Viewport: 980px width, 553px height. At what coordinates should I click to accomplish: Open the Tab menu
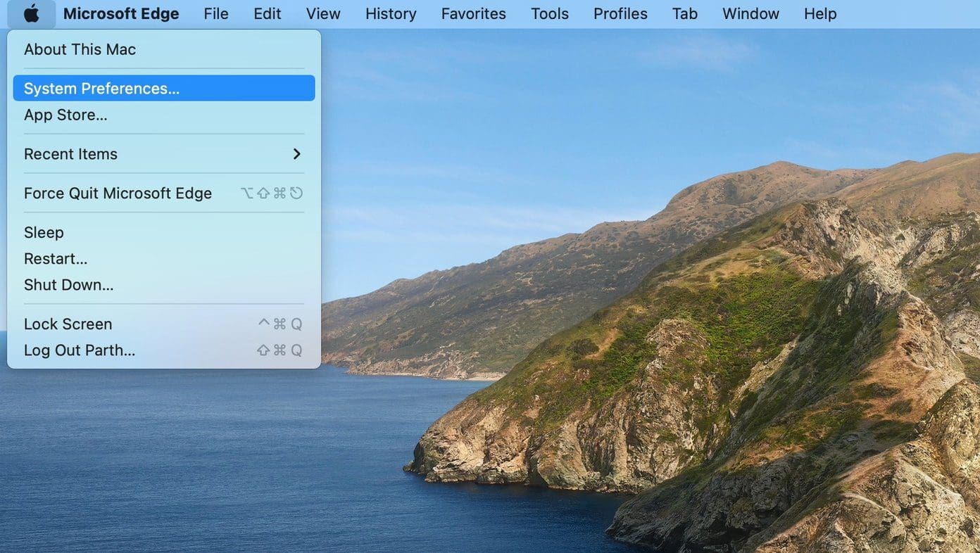pyautogui.click(x=685, y=13)
